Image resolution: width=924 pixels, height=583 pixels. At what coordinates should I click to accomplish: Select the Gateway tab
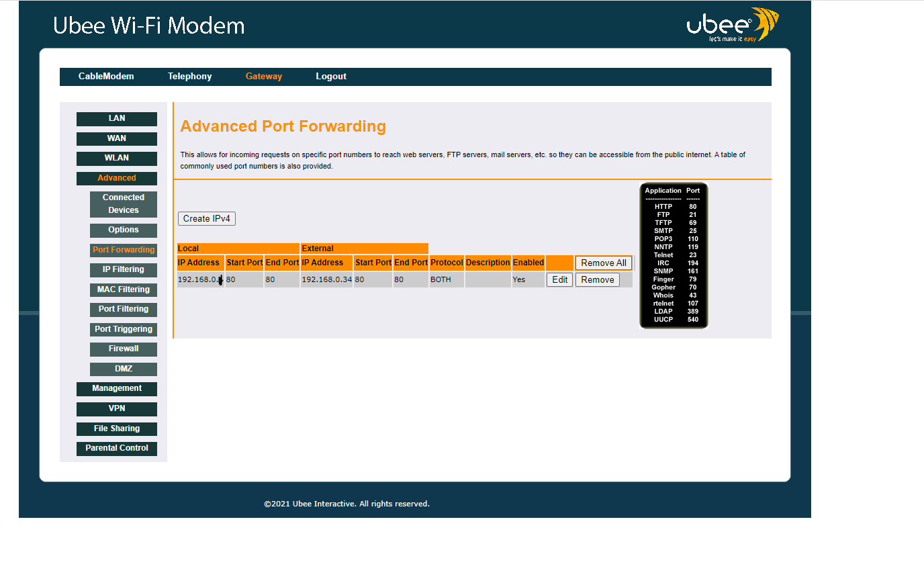click(264, 77)
